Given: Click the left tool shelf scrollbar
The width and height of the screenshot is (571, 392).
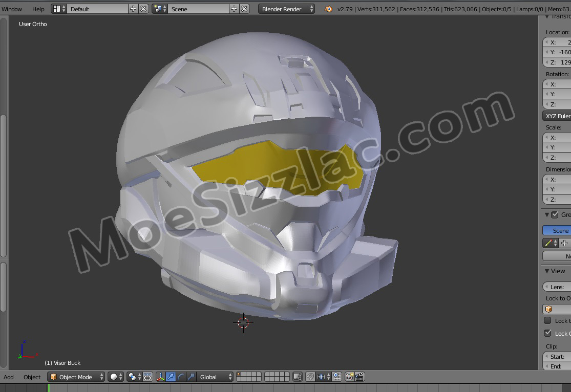Looking at the screenshot, I should [3, 186].
